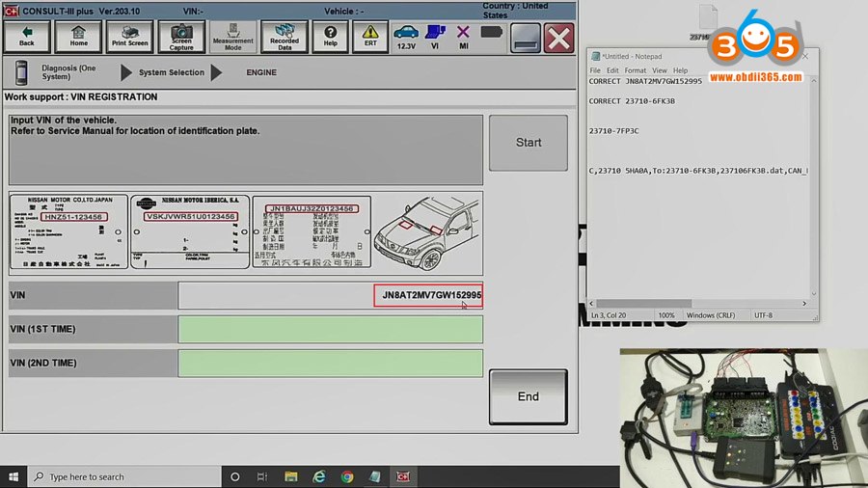This screenshot has height=488, width=868.
Task: Open Notepad File menu
Action: [595, 70]
